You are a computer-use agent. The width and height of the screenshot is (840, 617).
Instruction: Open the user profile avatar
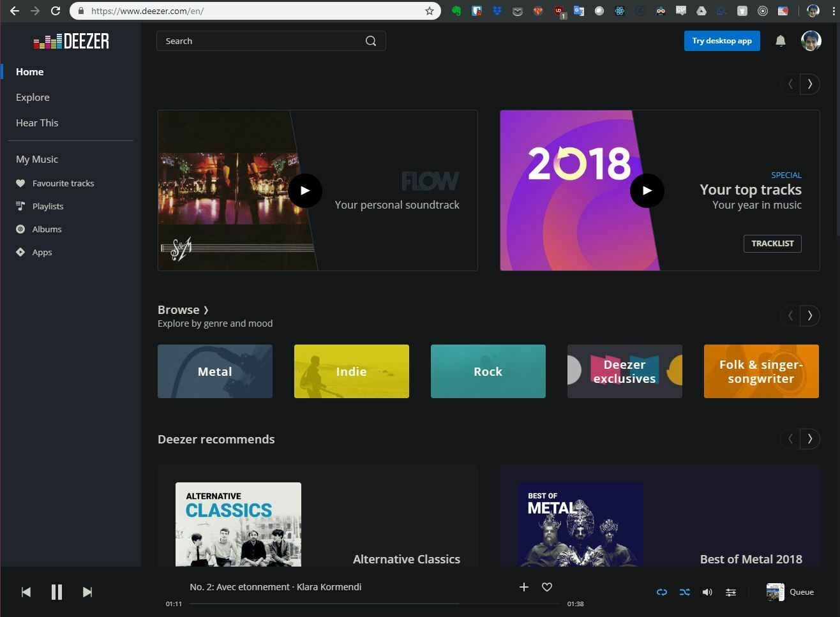pos(811,41)
